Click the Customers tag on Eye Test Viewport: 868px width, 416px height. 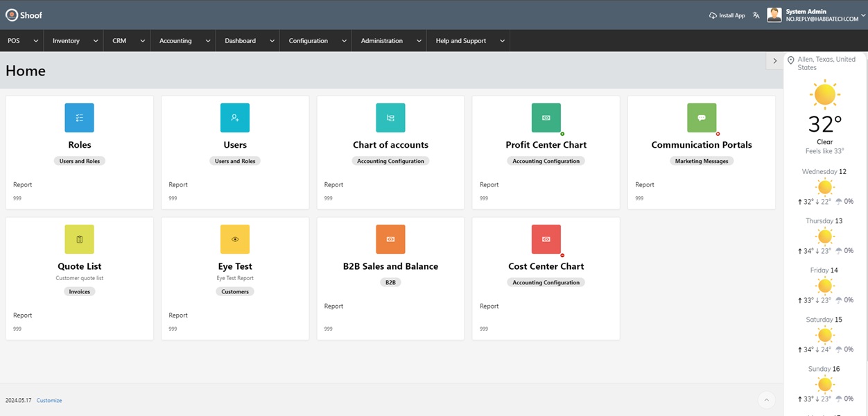235,292
